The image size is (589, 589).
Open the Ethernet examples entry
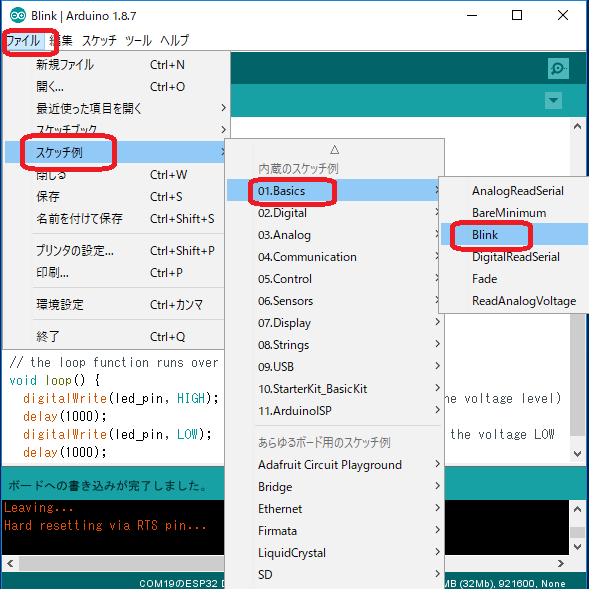tap(334, 509)
